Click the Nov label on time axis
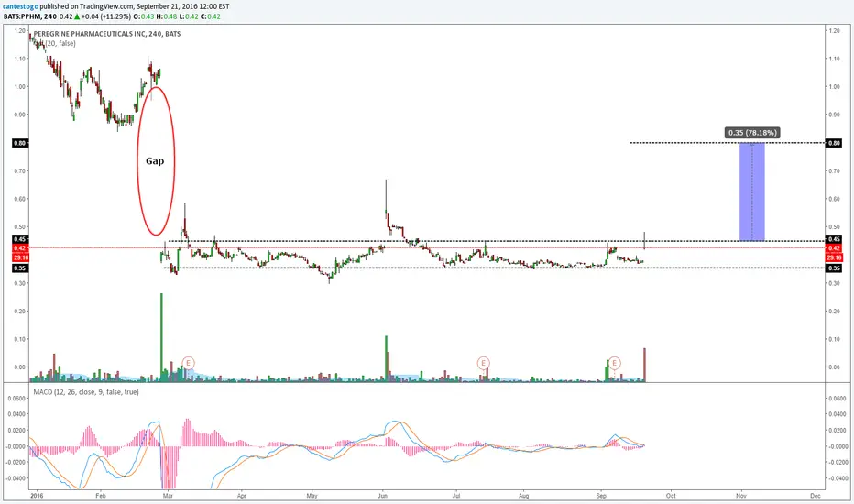The height and width of the screenshot is (504, 854). pos(741,496)
